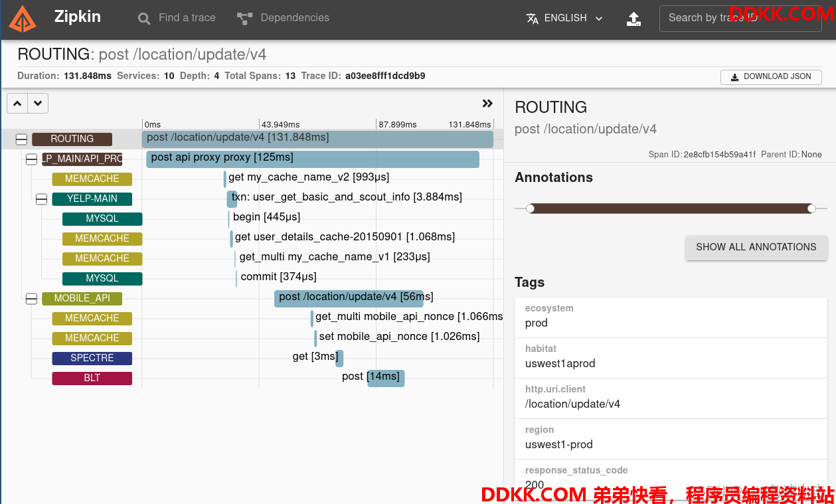836x504 pixels.
Task: Select the txn: user_get_basic_and_scout_info span
Action: pos(232,199)
